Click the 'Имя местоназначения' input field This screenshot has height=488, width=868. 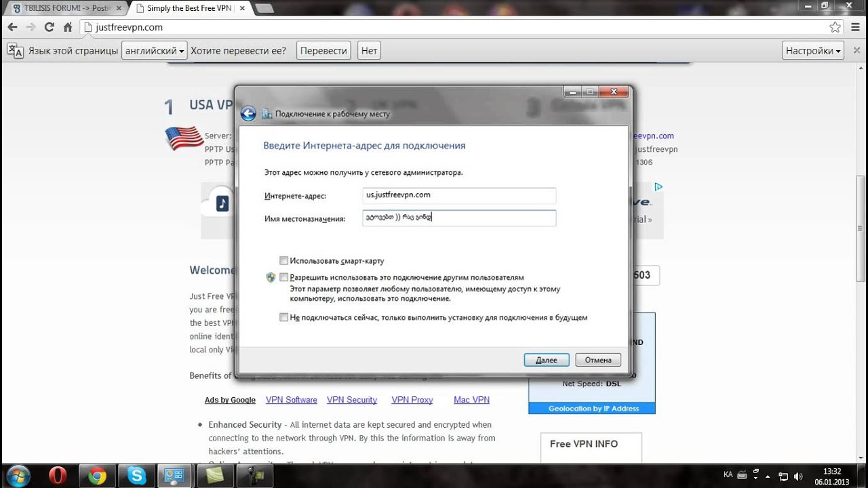[x=459, y=218]
